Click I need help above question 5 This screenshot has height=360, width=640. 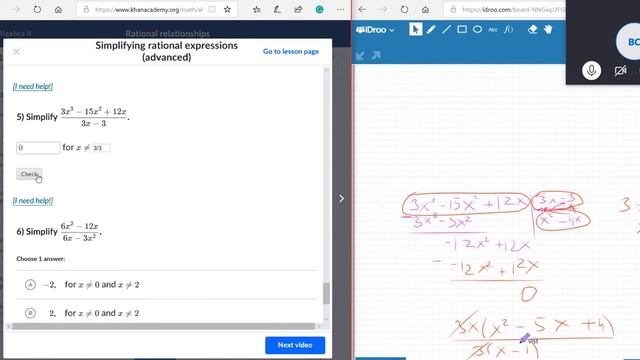33,86
